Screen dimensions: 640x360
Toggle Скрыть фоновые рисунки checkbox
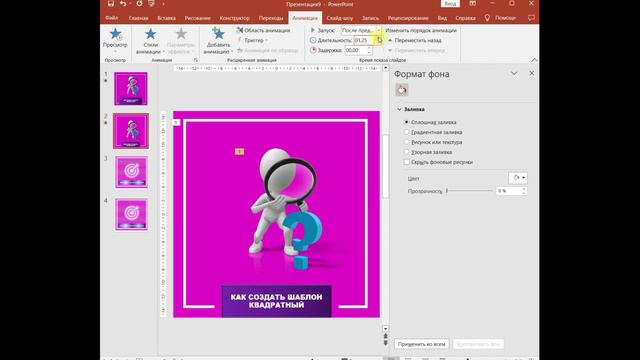click(407, 162)
